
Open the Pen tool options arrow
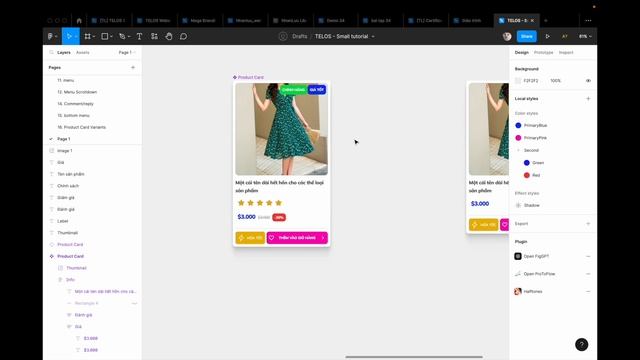click(129, 37)
